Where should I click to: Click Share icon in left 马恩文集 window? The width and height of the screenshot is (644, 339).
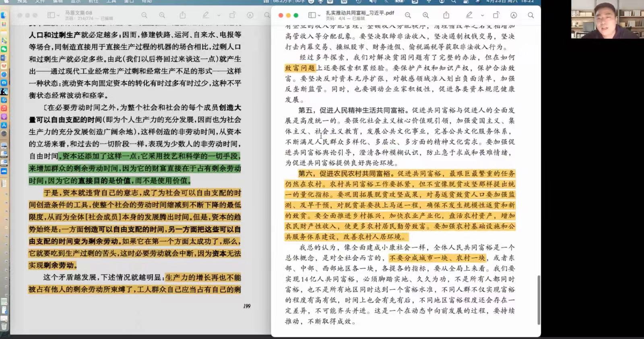pyautogui.click(x=183, y=15)
